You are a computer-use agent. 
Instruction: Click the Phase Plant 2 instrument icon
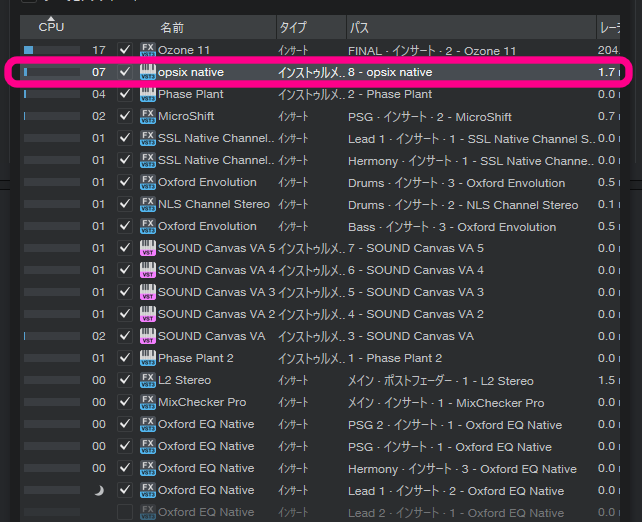point(147,358)
